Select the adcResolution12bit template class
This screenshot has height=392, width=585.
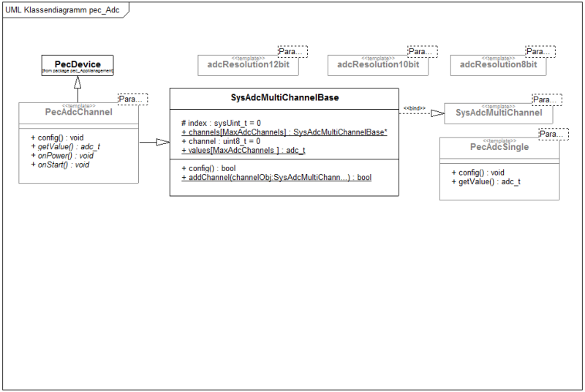click(248, 66)
